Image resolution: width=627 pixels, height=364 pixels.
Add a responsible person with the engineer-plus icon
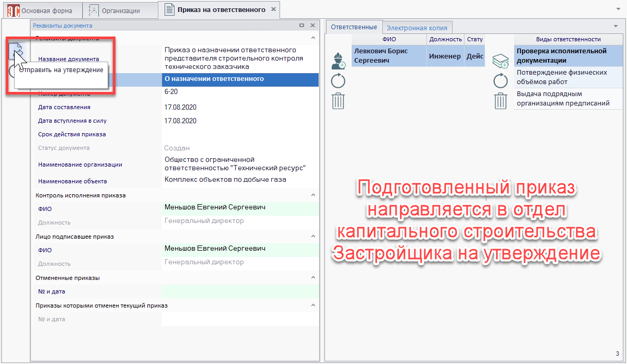pyautogui.click(x=339, y=61)
